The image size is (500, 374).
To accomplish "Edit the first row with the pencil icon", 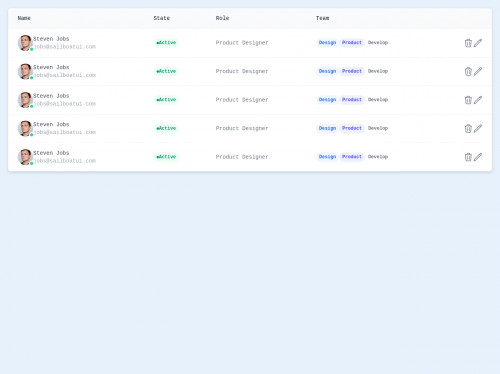I will (x=478, y=43).
